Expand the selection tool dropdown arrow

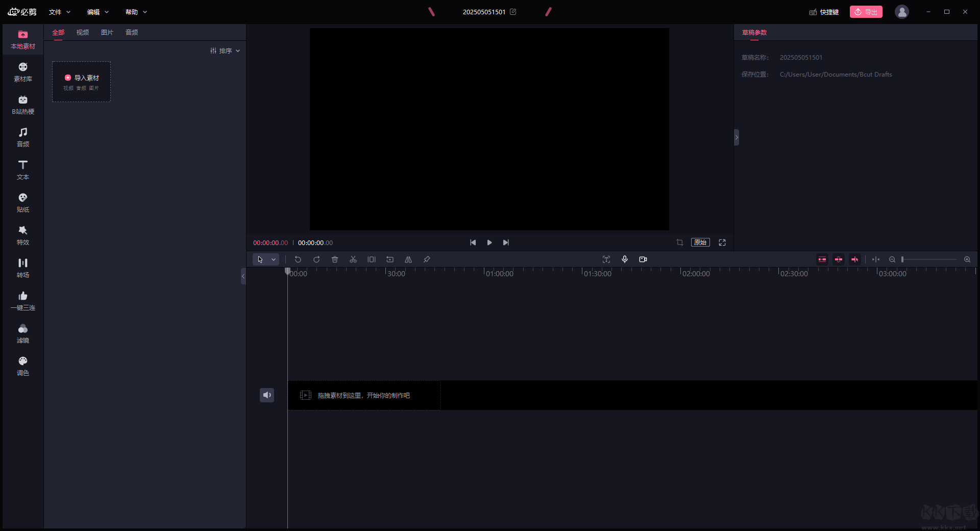(274, 259)
